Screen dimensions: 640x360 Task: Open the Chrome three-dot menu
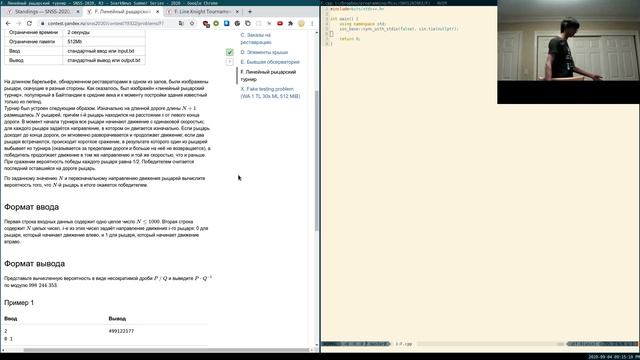pyautogui.click(x=312, y=24)
